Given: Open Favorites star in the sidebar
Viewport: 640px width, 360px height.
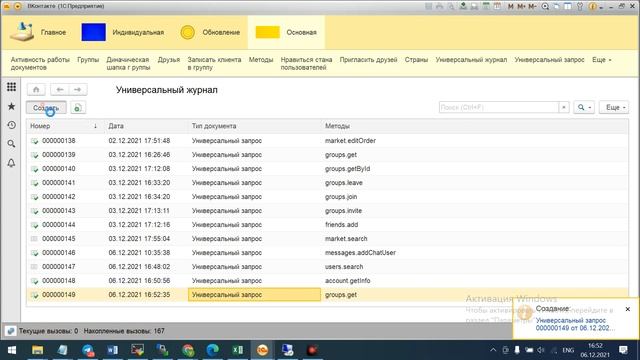Looking at the screenshot, I should (x=11, y=107).
